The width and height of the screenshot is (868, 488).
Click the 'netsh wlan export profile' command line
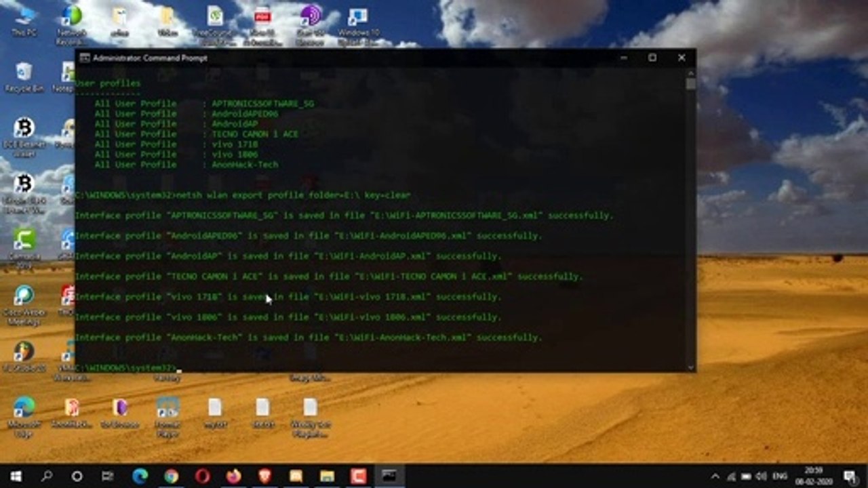click(242, 195)
